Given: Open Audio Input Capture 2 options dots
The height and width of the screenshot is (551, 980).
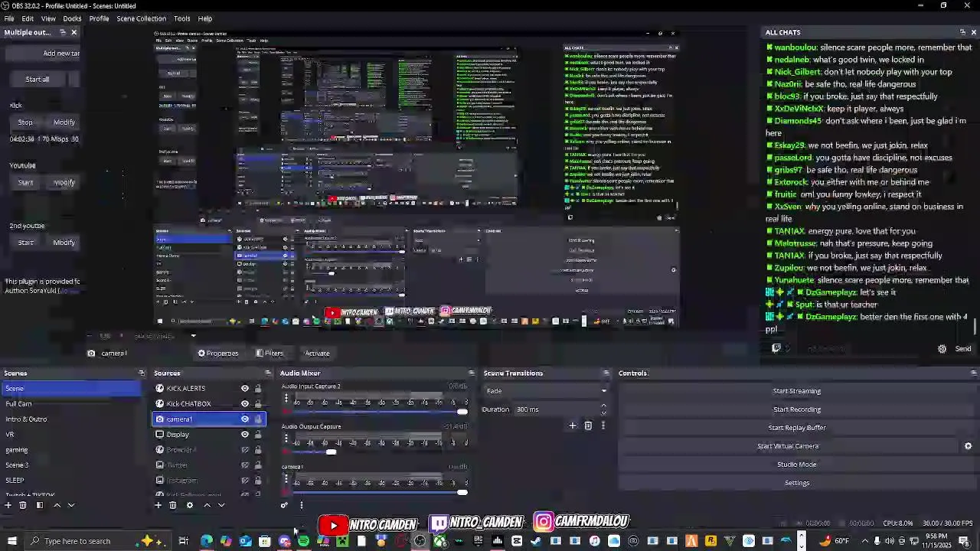Looking at the screenshot, I should 286,398.
